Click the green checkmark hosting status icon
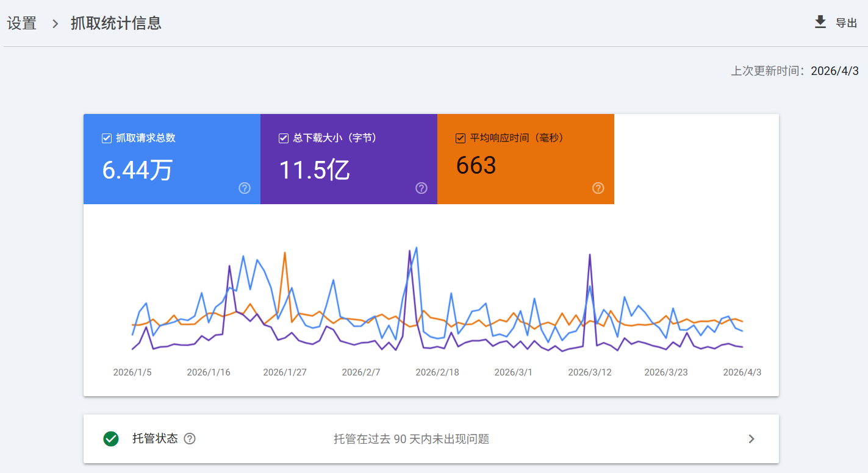The height and width of the screenshot is (473, 868). tap(111, 439)
